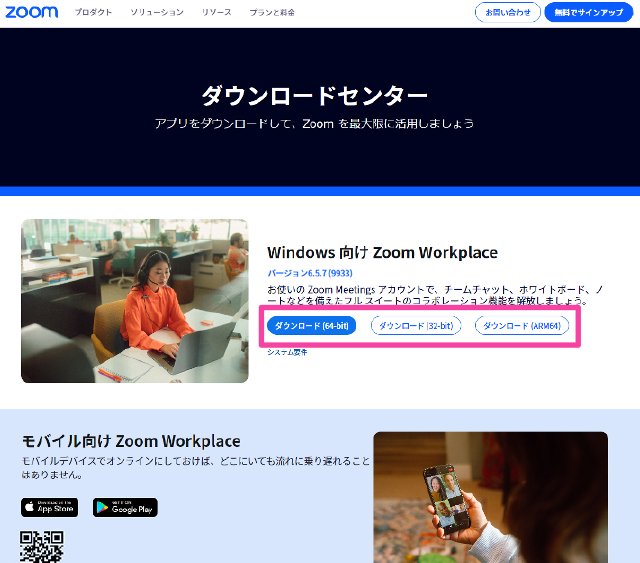Viewport: 640px width, 563px height.
Task: Click the woman at laptop office photo
Action: coord(134,301)
